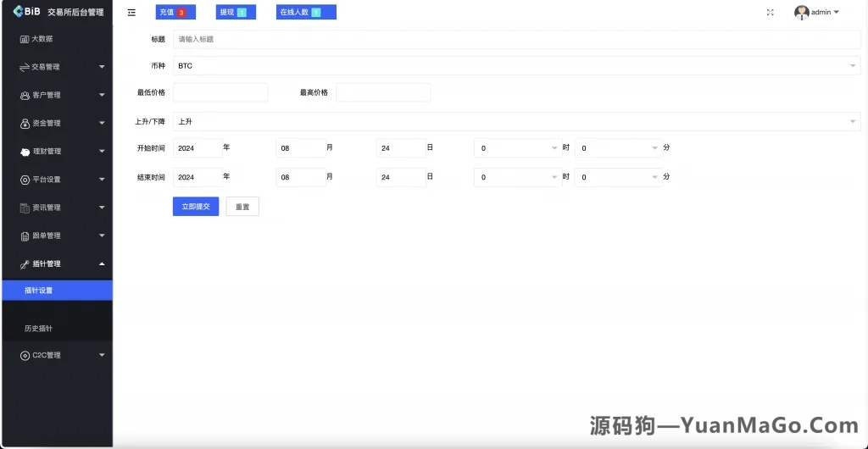Open the 结束时间 hour dropdown
This screenshot has height=449, width=868.
click(518, 178)
